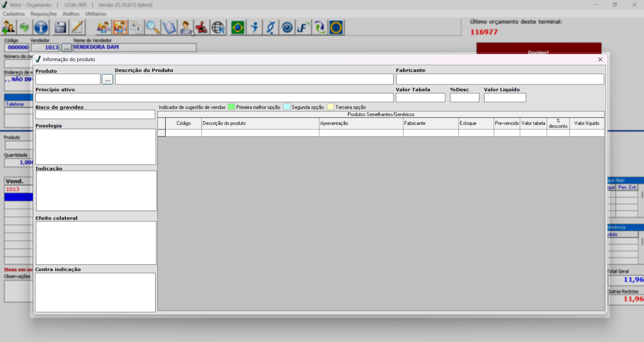Click the globe with shopping cart icon

218,28
